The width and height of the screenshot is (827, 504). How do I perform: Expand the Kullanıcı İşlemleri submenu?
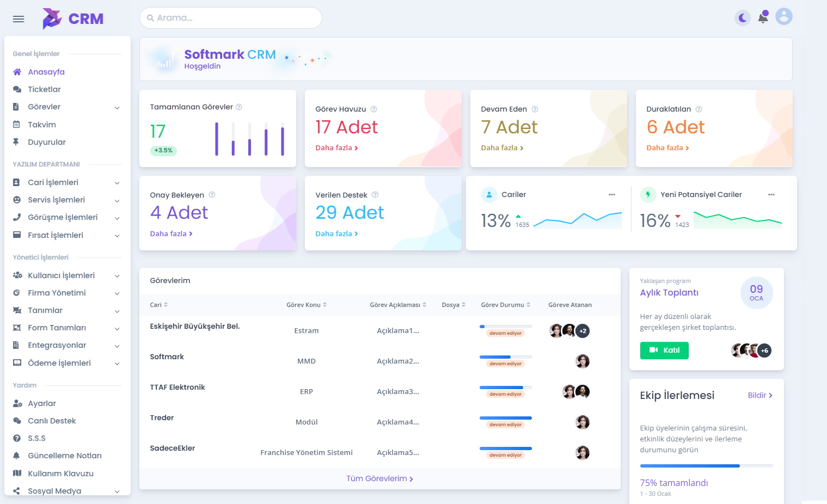[117, 276]
